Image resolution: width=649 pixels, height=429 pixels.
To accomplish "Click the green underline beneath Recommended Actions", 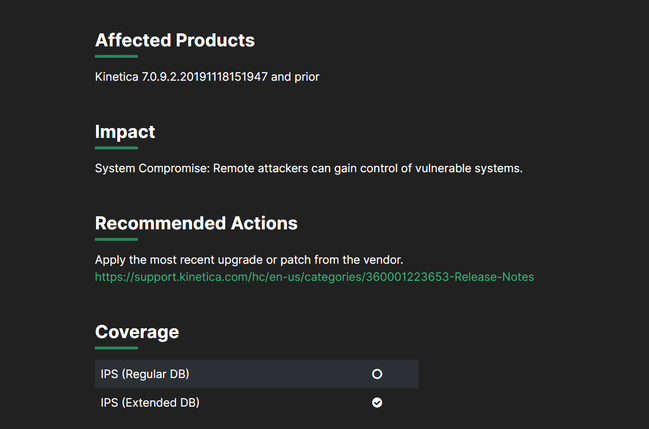I will click(116, 239).
